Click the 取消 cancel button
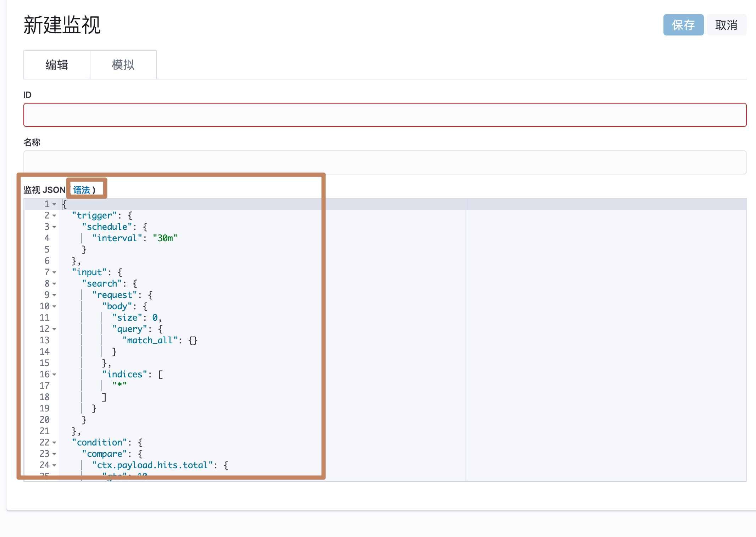 pos(726,25)
